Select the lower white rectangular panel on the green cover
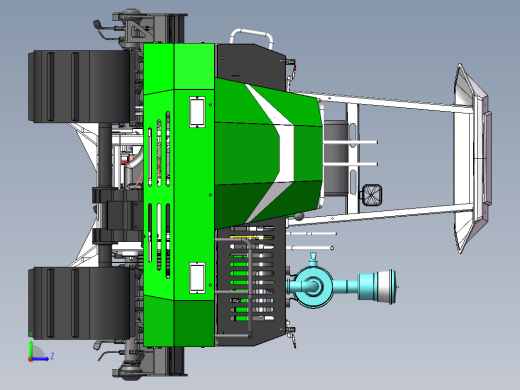 pyautogui.click(x=197, y=278)
